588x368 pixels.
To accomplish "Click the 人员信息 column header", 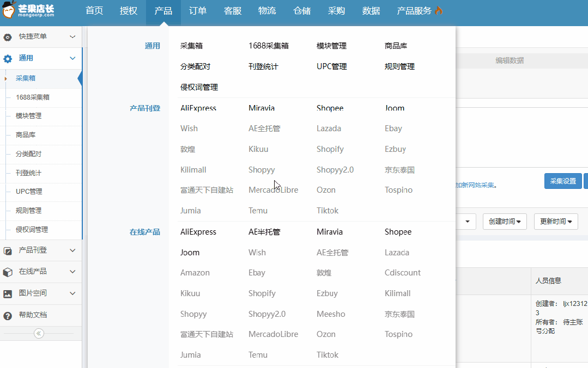I will point(548,281).
